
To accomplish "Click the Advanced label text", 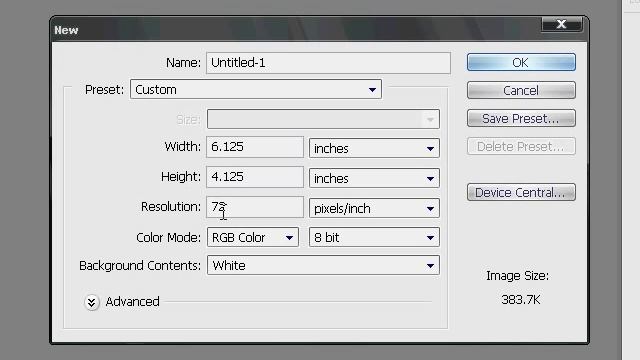I will pyautogui.click(x=132, y=302).
